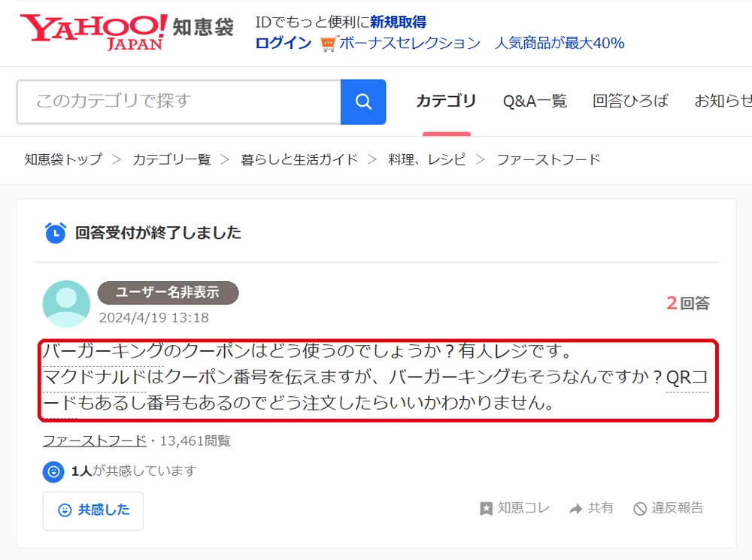
Task: Click the ユーザー名非表示 badge
Action: tap(168, 293)
